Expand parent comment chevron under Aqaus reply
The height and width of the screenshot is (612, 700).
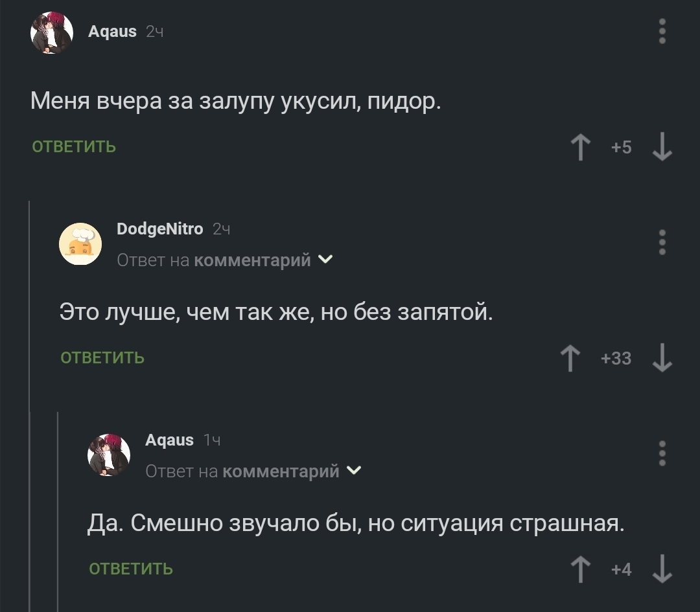[354, 471]
